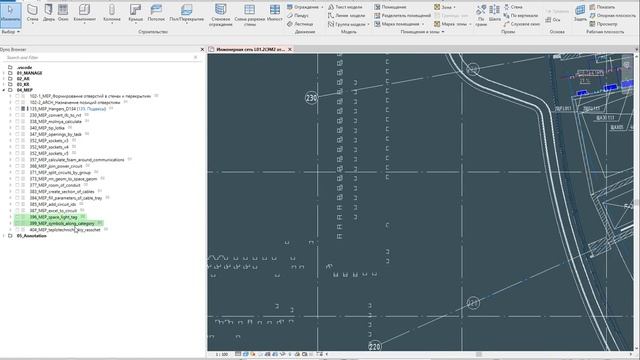Switch to the Инженерная сеть view tab
The width and height of the screenshot is (640, 360).
(250, 49)
